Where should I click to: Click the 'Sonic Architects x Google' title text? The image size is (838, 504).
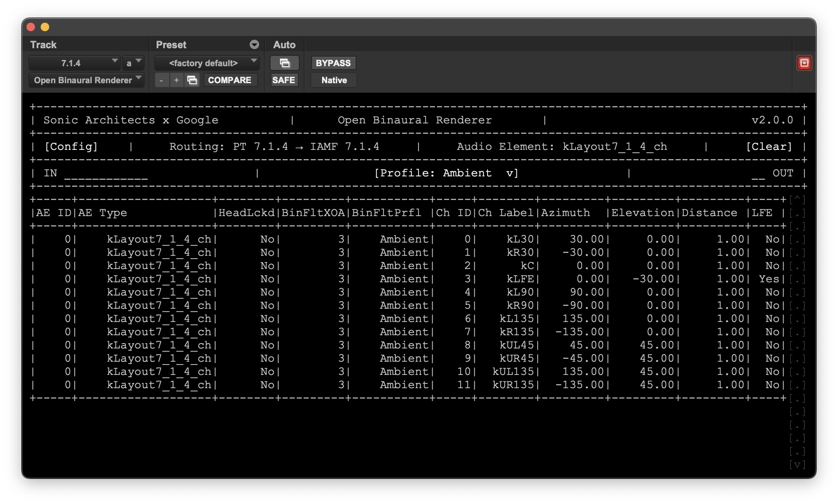click(131, 120)
